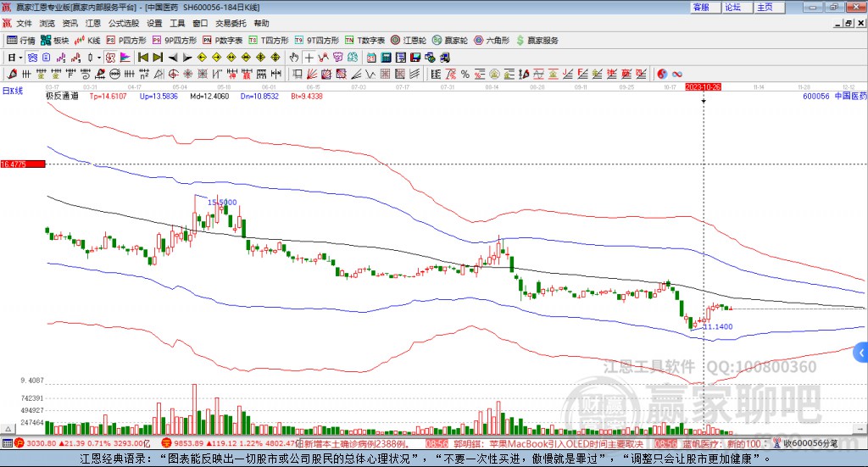This screenshot has width=868, height=467.
Task: Open the 六角形 hexagon tool
Action: point(492,41)
